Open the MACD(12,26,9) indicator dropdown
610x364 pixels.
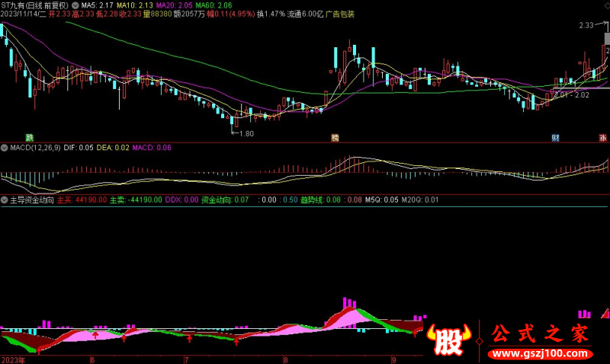click(5, 148)
